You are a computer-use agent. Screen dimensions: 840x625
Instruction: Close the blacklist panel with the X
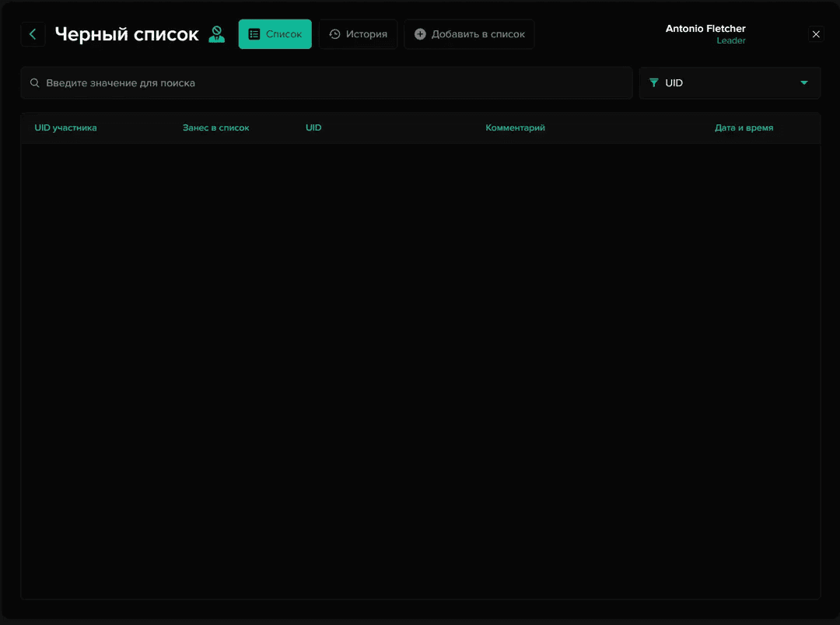(816, 34)
